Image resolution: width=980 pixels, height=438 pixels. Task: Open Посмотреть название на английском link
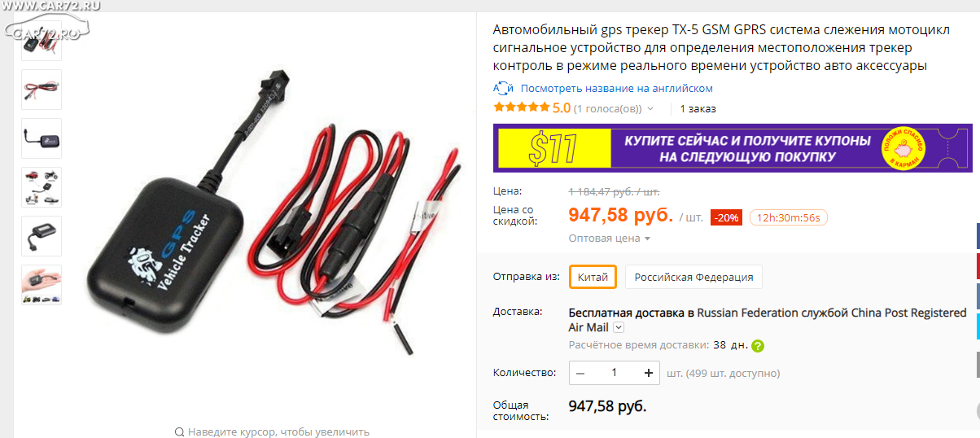617,88
